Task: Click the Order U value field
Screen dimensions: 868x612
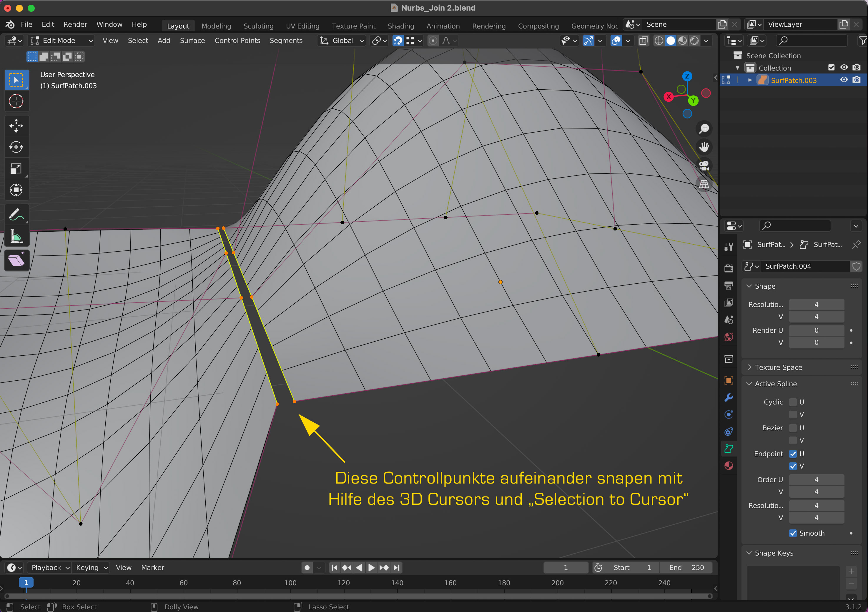Action: [x=816, y=479]
